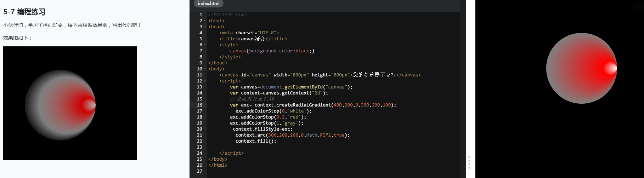Click the closing </script> tag line

(231, 153)
